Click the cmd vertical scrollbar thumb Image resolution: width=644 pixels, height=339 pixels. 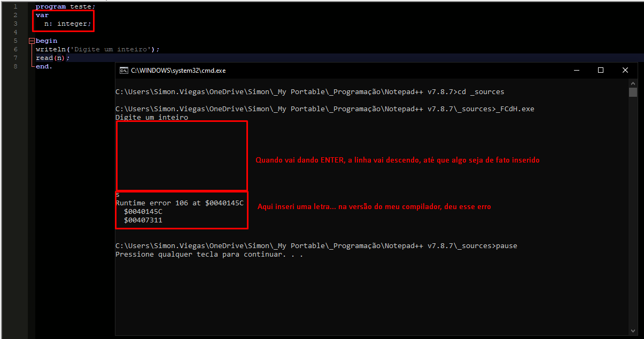point(633,92)
